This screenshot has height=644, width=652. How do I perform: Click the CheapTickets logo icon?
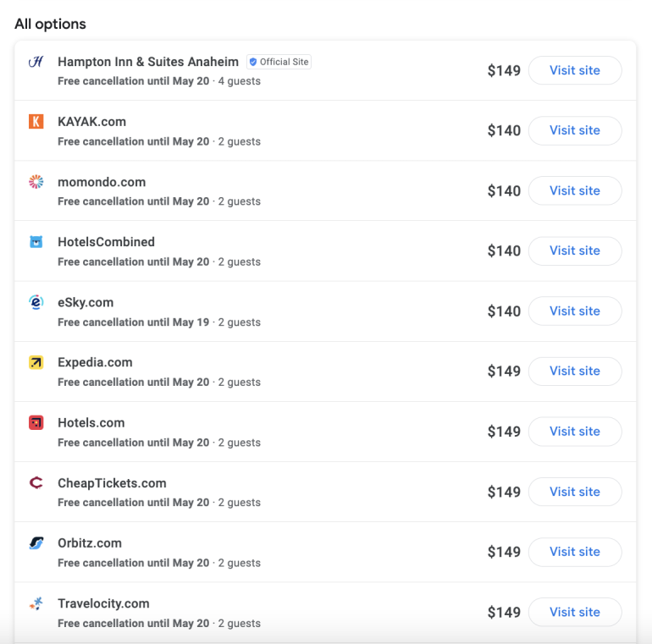tap(36, 483)
